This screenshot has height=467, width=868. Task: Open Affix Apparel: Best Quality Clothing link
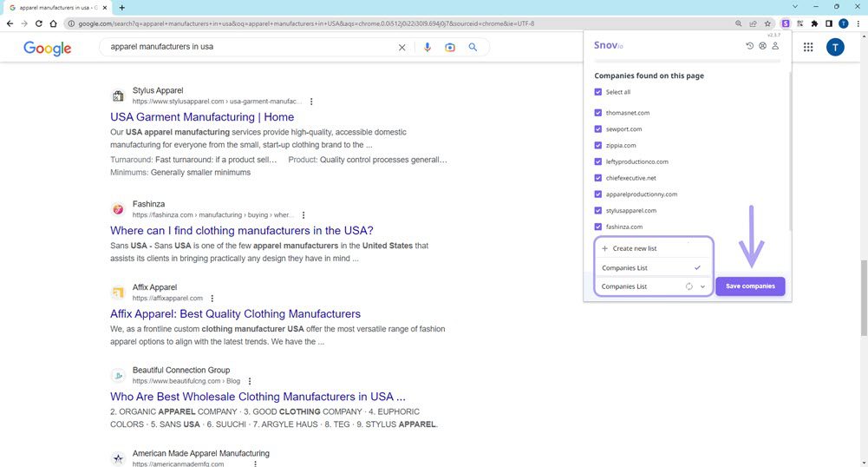click(x=235, y=313)
